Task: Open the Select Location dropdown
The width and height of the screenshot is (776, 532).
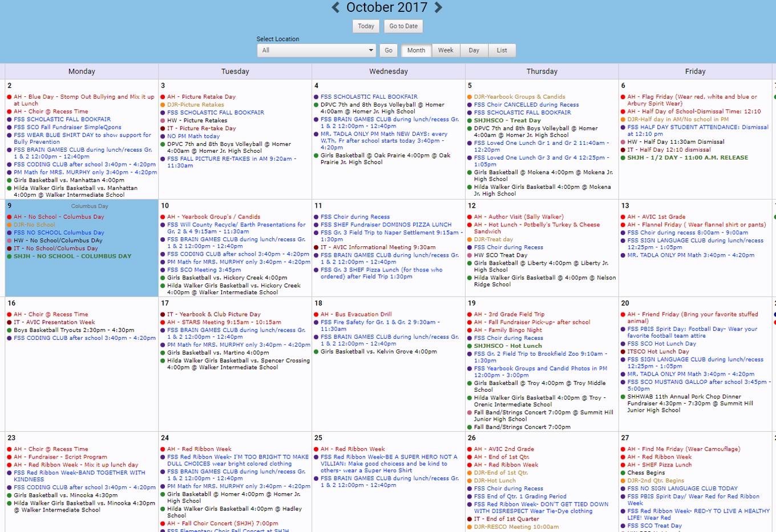Action: (x=316, y=50)
